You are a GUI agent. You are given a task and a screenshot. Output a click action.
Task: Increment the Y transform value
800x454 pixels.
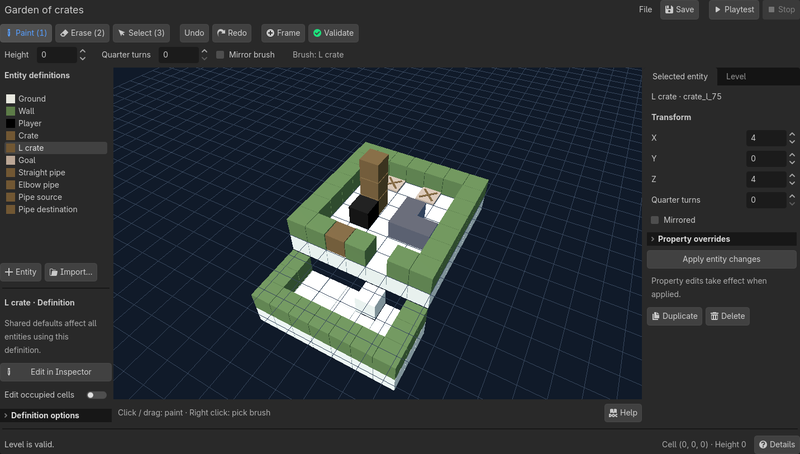pyautogui.click(x=792, y=155)
